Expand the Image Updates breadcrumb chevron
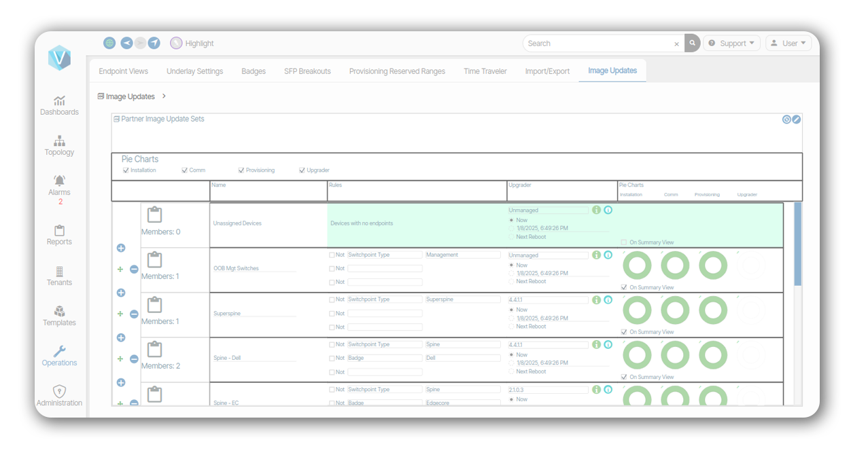This screenshot has height=459, width=868. pos(164,96)
